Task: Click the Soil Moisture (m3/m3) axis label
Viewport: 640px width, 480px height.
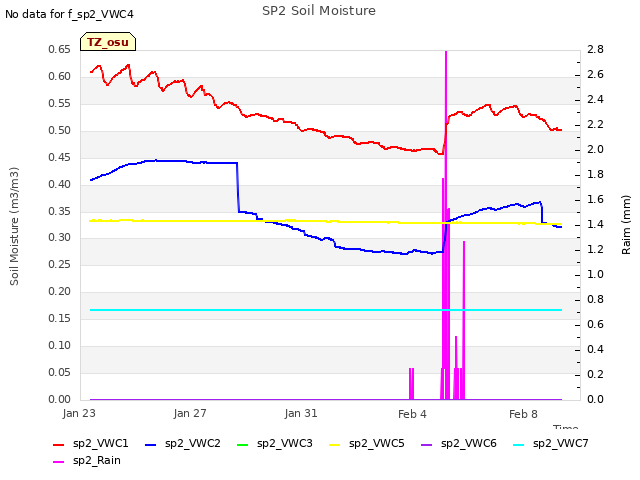Action: click(14, 226)
